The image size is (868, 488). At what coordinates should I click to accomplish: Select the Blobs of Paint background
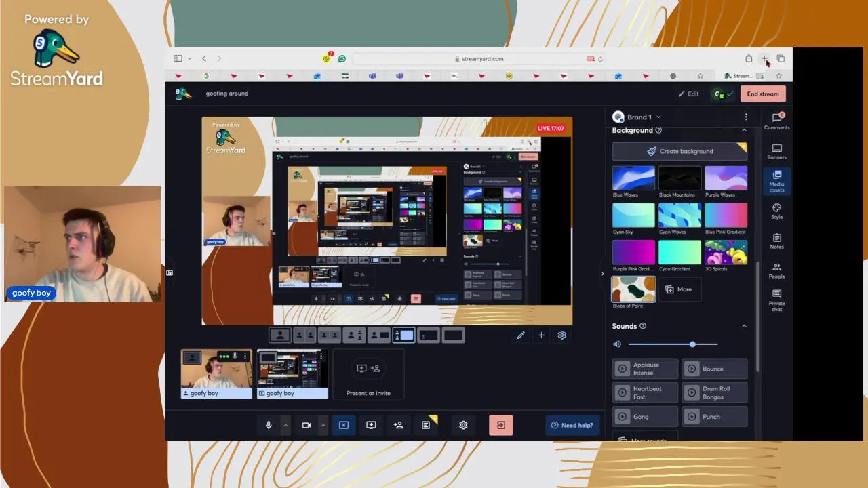tap(633, 289)
